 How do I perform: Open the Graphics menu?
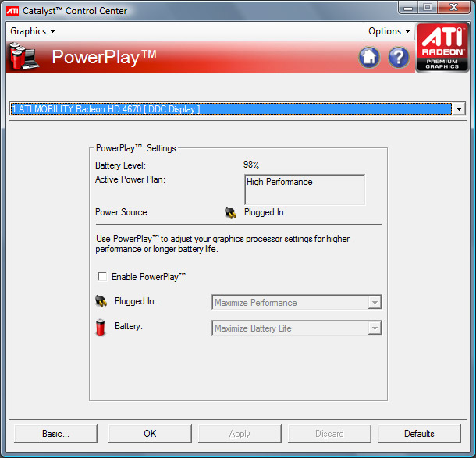pyautogui.click(x=33, y=31)
